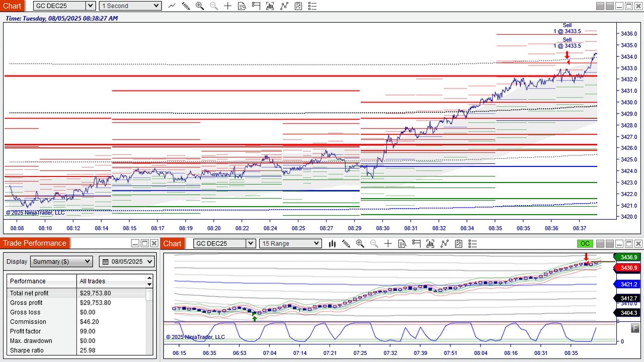Click the green buy arrow on bottom chart

[x=255, y=318]
